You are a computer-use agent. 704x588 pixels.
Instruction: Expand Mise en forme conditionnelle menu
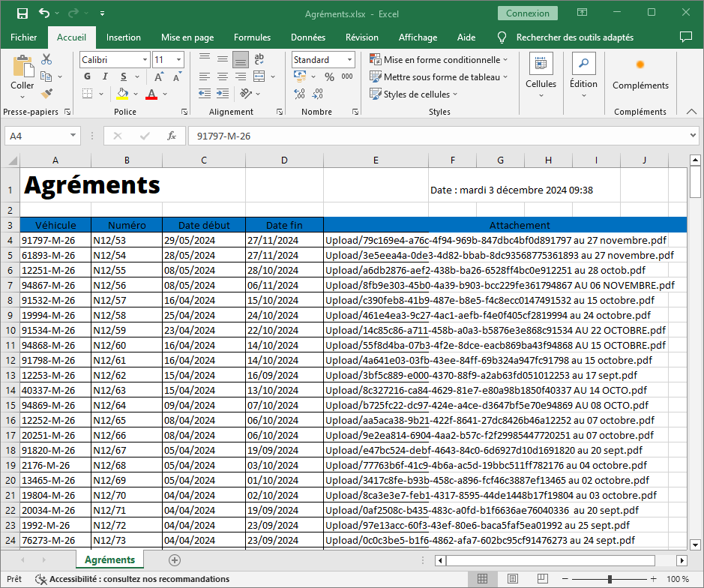click(x=439, y=60)
